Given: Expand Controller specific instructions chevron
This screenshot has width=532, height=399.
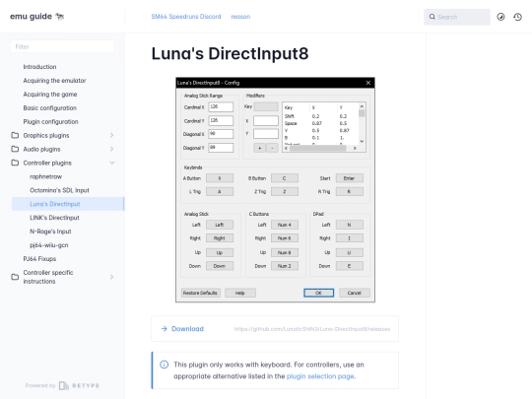Looking at the screenshot, I should pyautogui.click(x=111, y=277).
